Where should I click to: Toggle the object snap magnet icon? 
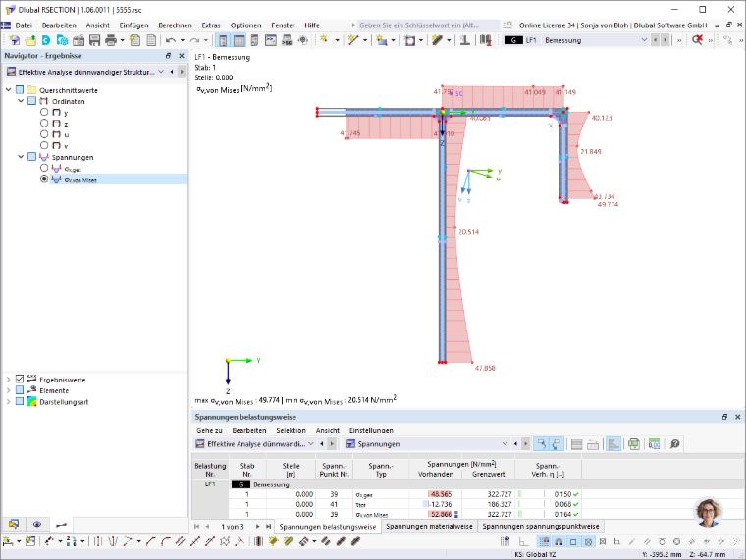tap(559, 541)
